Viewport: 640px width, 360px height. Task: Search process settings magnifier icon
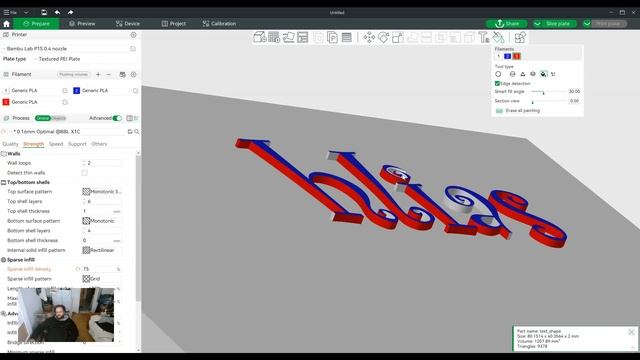(x=137, y=131)
